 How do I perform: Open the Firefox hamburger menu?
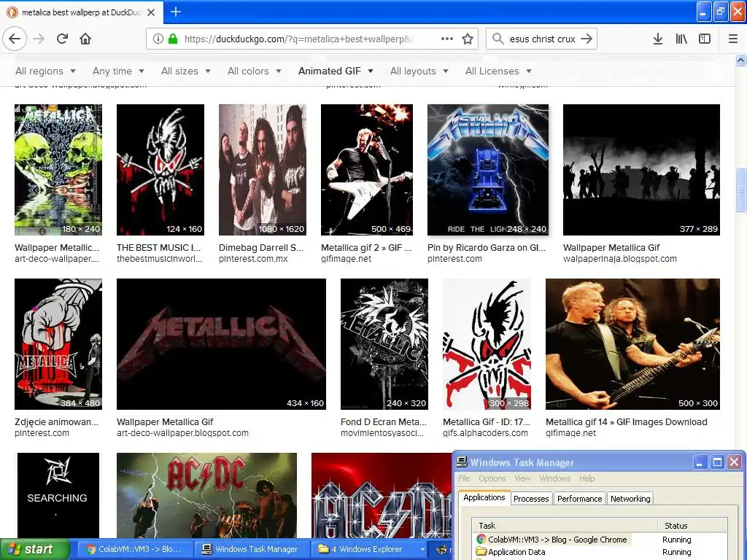pyautogui.click(x=732, y=39)
